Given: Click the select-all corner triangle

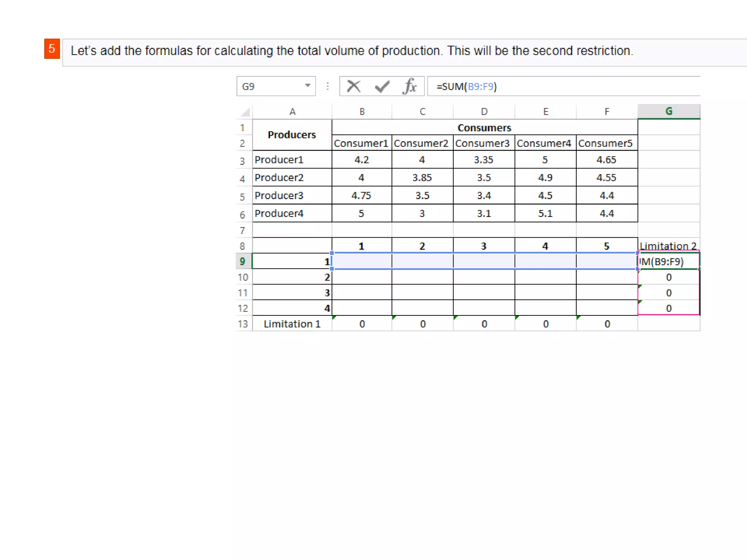Looking at the screenshot, I should [245, 112].
